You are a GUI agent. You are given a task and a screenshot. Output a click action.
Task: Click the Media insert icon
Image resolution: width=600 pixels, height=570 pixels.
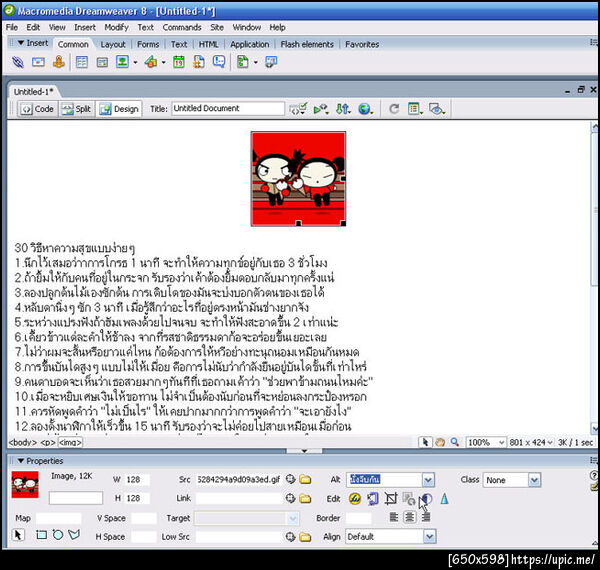click(x=151, y=62)
